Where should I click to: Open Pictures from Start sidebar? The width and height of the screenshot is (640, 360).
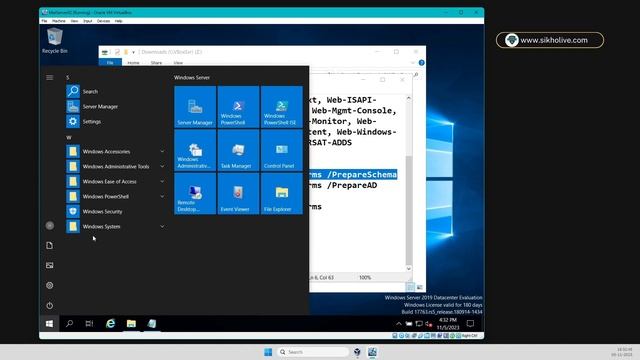click(49, 265)
